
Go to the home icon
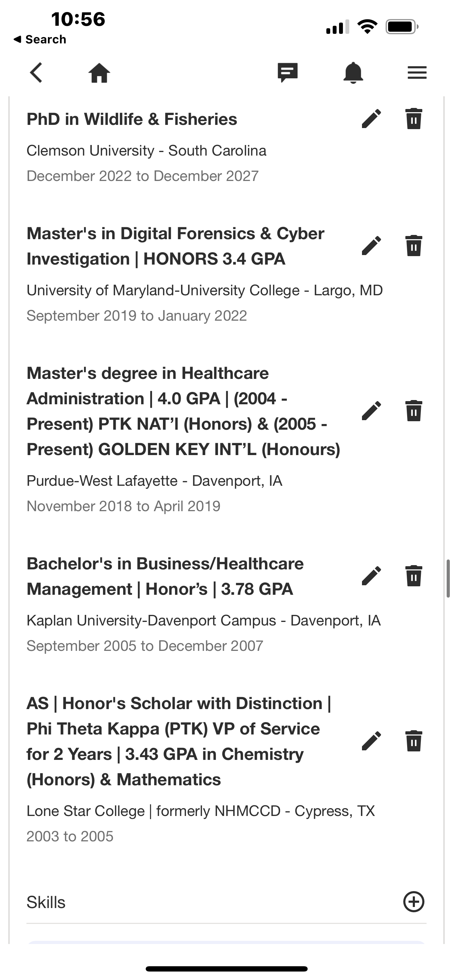(99, 72)
